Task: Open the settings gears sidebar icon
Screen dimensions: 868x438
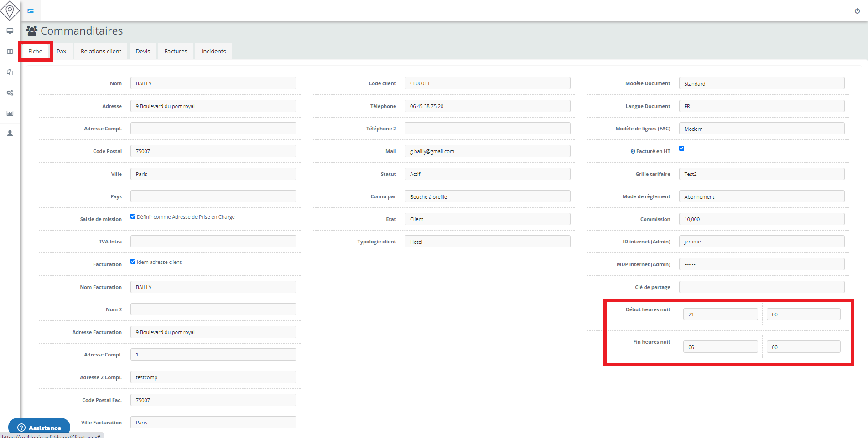Action: (10, 93)
